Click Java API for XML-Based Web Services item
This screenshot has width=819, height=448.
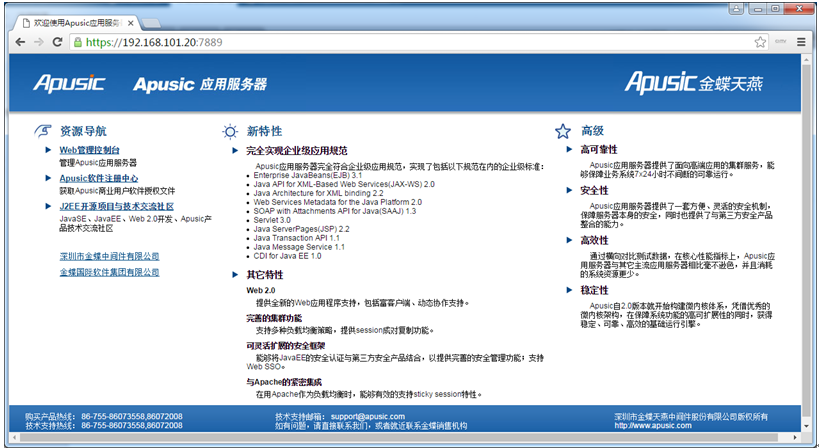[344, 184]
